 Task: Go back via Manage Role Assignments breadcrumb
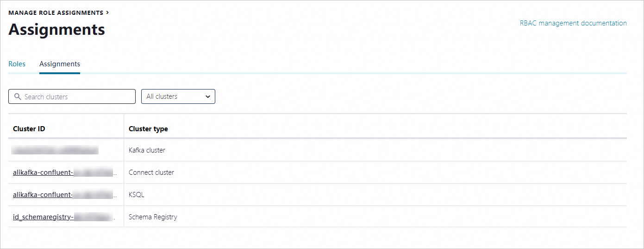coord(56,13)
